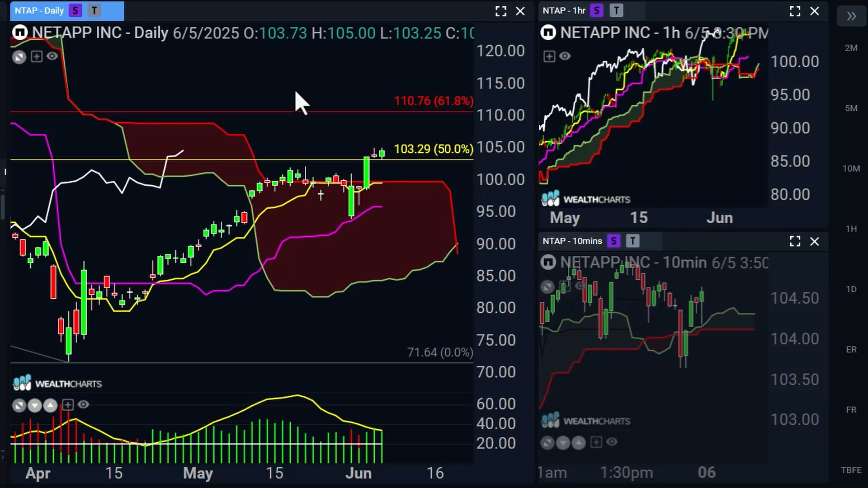Move Daily indicator sub-pane down with arrow
The image size is (868, 488).
[35, 405]
